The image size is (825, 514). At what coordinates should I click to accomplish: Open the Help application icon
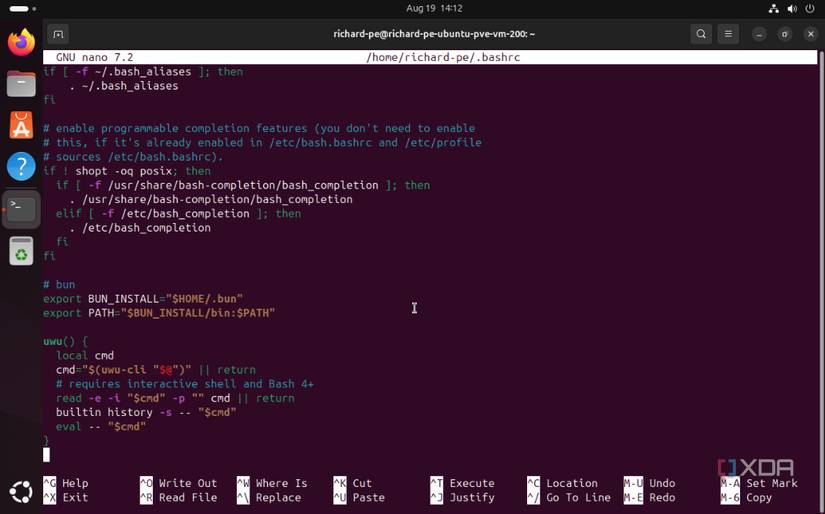coord(21,166)
